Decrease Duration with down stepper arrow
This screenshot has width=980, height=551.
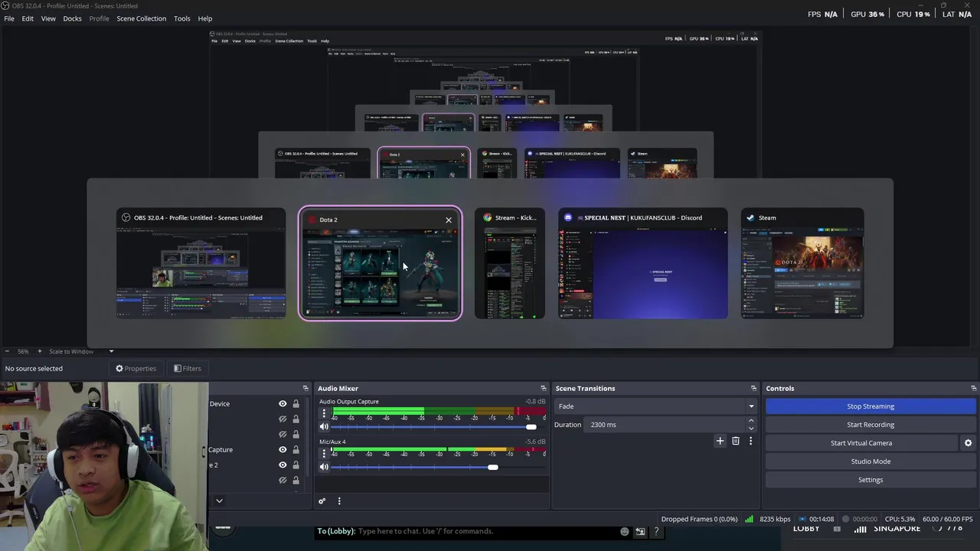point(750,429)
